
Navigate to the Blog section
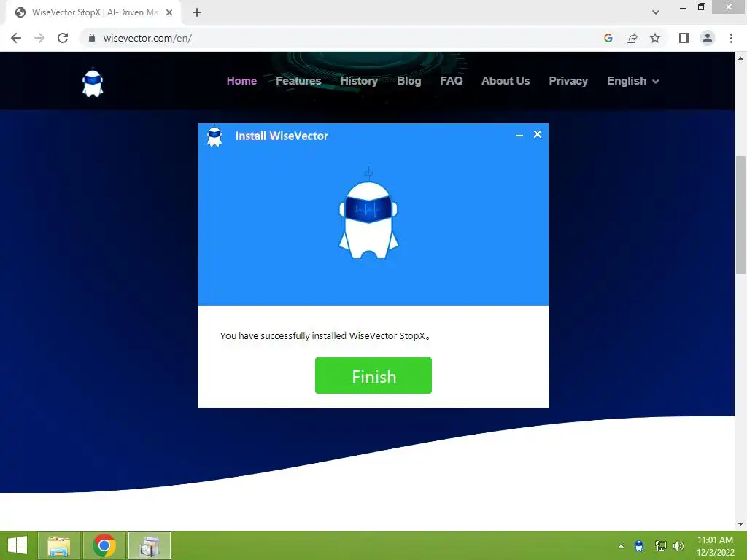[409, 81]
